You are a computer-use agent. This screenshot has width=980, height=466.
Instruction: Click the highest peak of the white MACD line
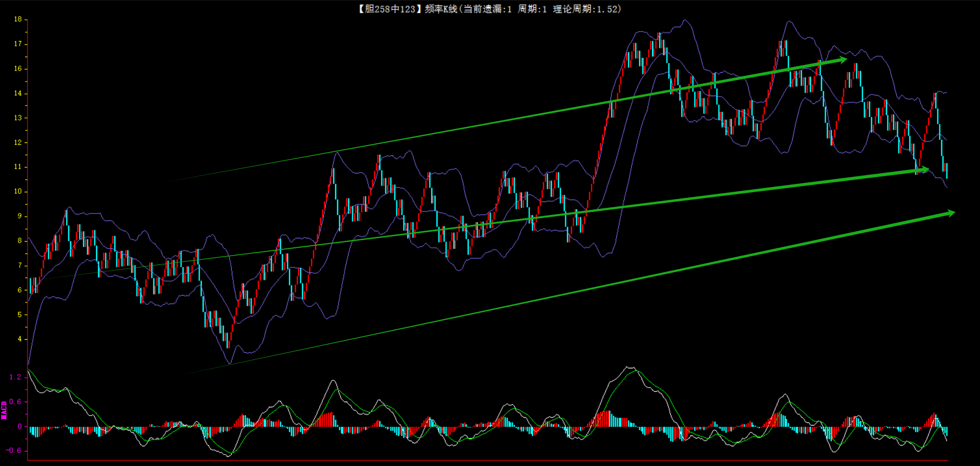[x=629, y=367]
